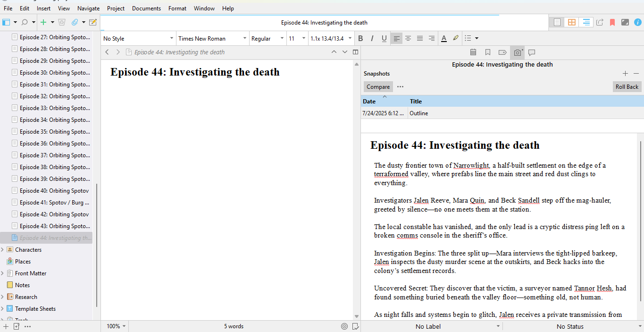Screen dimensions: 644x332
Task: Take a new snapshot with the plus icon
Action: pyautogui.click(x=625, y=74)
